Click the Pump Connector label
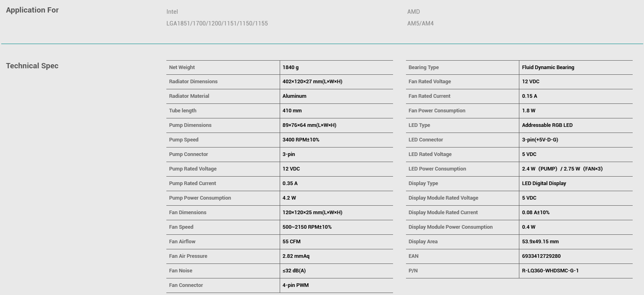 (x=188, y=154)
